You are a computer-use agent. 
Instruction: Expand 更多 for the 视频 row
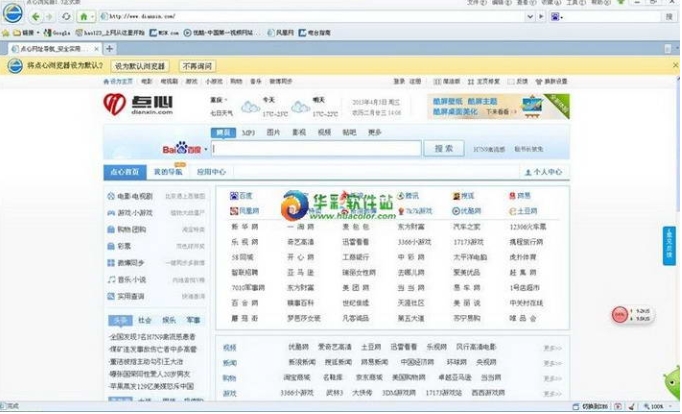point(552,348)
